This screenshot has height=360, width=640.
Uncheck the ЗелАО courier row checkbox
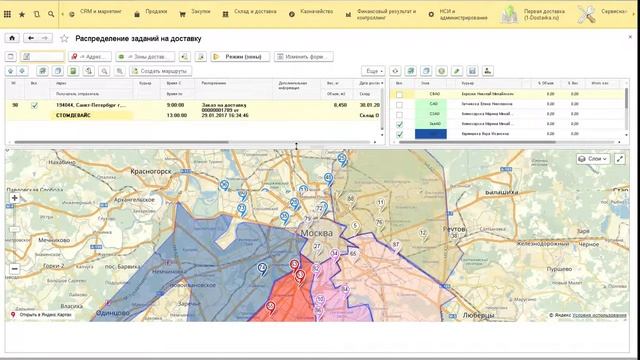400,124
